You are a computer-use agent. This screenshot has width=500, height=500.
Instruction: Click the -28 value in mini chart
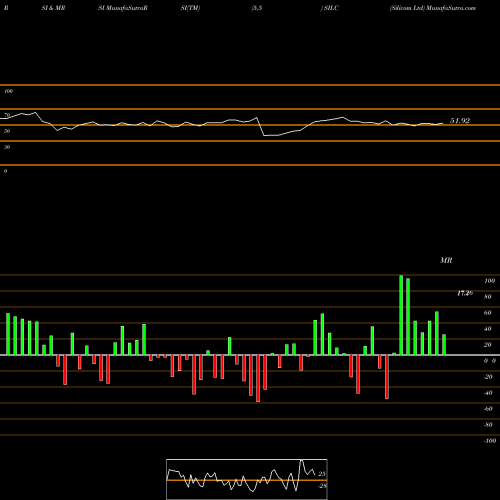pyautogui.click(x=322, y=486)
